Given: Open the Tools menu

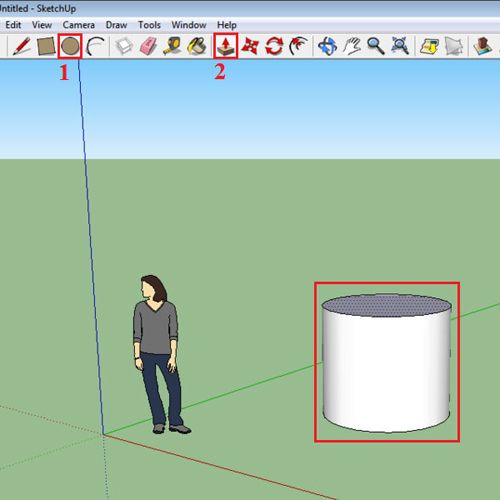Looking at the screenshot, I should tap(149, 25).
